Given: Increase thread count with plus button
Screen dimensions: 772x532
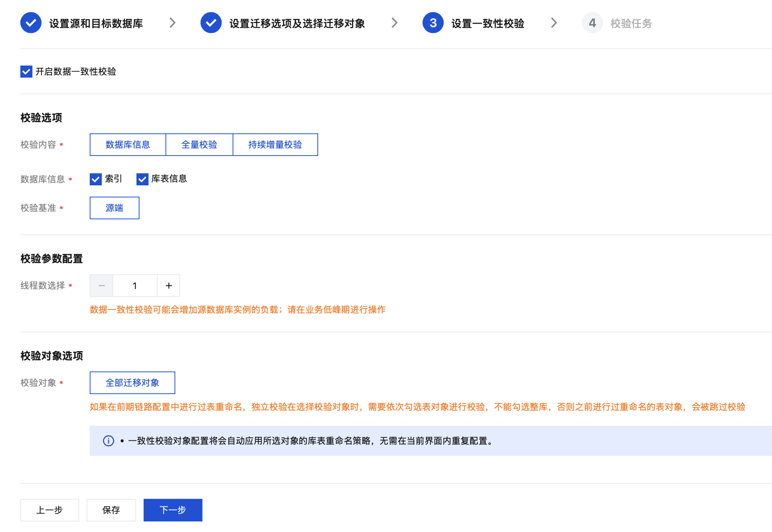Looking at the screenshot, I should tap(169, 286).
